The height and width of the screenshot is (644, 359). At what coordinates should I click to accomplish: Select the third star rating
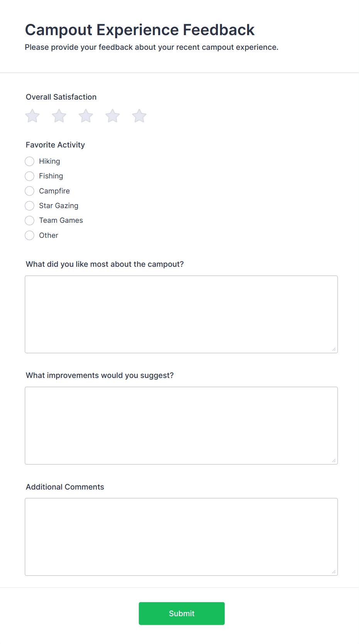pyautogui.click(x=86, y=116)
